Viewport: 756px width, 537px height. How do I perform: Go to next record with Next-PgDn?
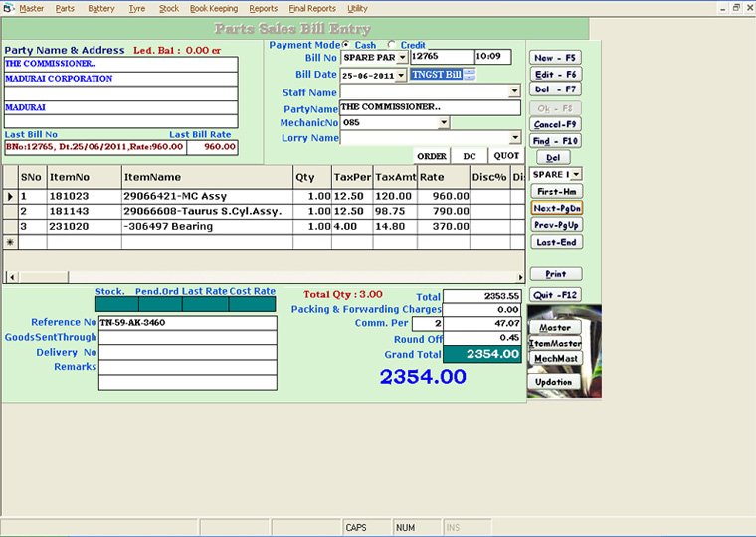click(556, 208)
